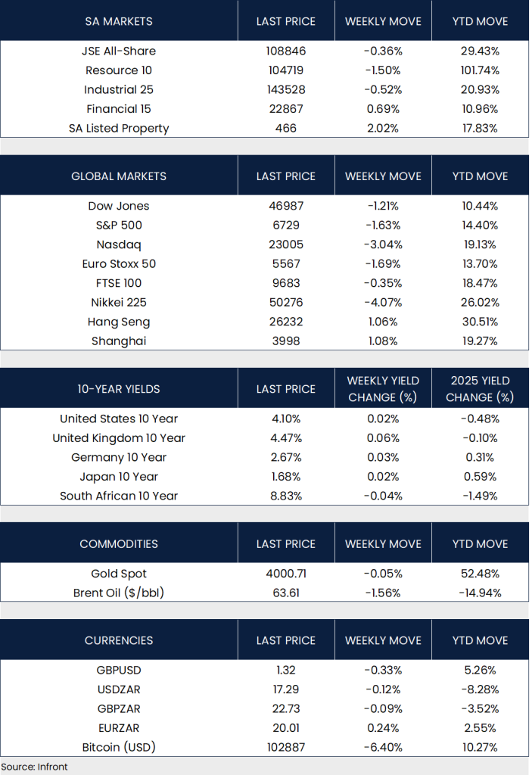Image resolution: width=532 pixels, height=775 pixels.
Task: Click the SA MARKETS table header
Action: [119, 21]
